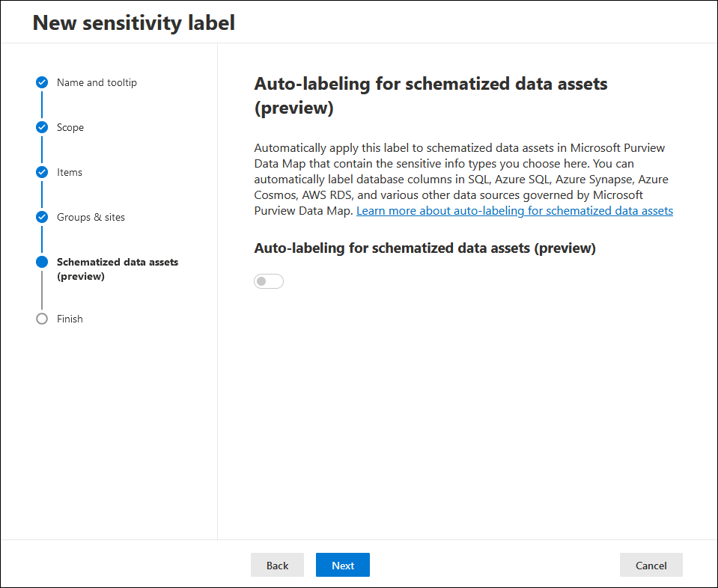The width and height of the screenshot is (718, 588).
Task: Open the Finish step label
Action: tap(70, 319)
